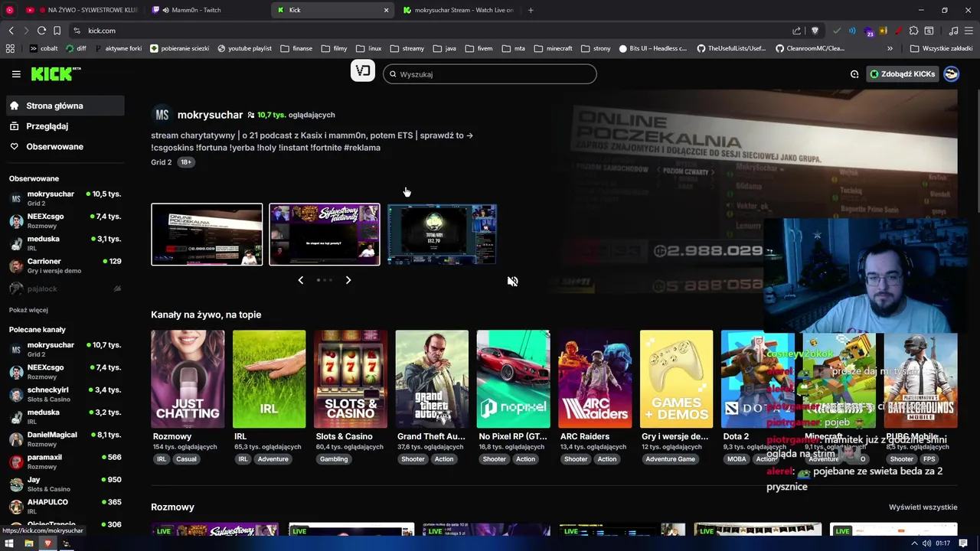The width and height of the screenshot is (980, 551).
Task: Click the Wyszukaj search field
Action: click(490, 74)
